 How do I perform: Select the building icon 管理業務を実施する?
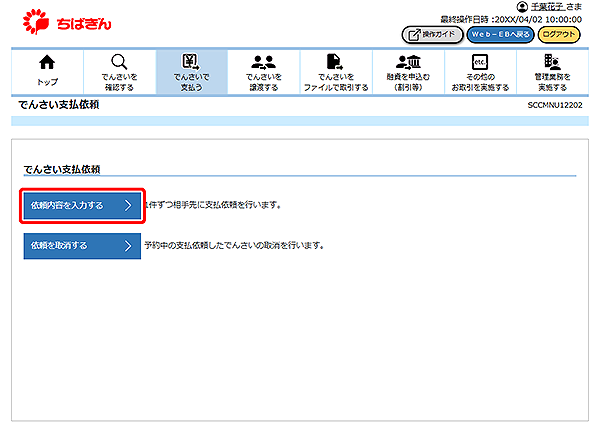[x=552, y=62]
